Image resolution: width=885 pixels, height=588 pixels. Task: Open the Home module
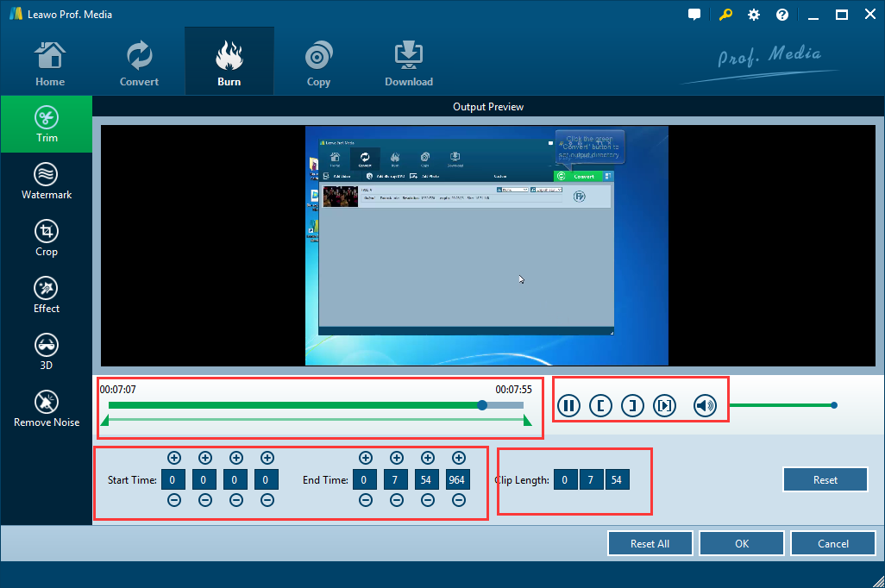(x=50, y=63)
